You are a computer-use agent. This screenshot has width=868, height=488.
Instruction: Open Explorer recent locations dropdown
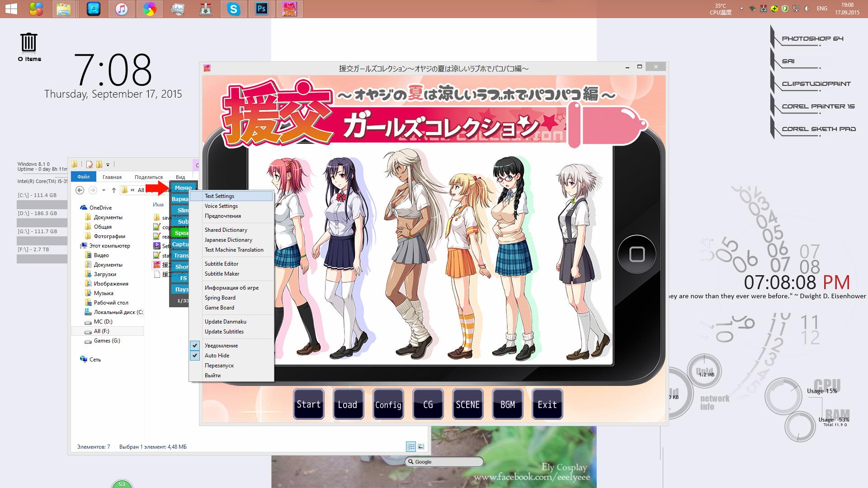click(x=104, y=190)
